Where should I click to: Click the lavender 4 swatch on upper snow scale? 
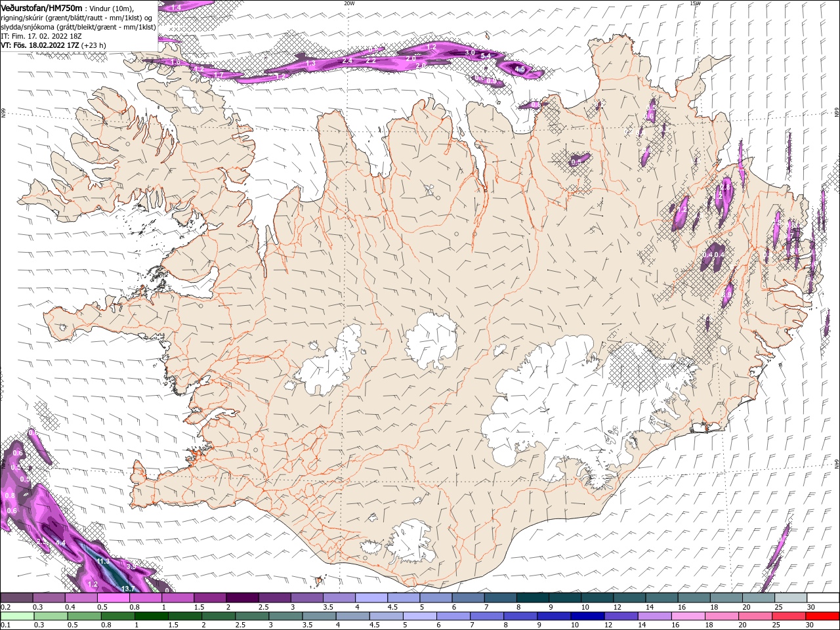(371, 598)
